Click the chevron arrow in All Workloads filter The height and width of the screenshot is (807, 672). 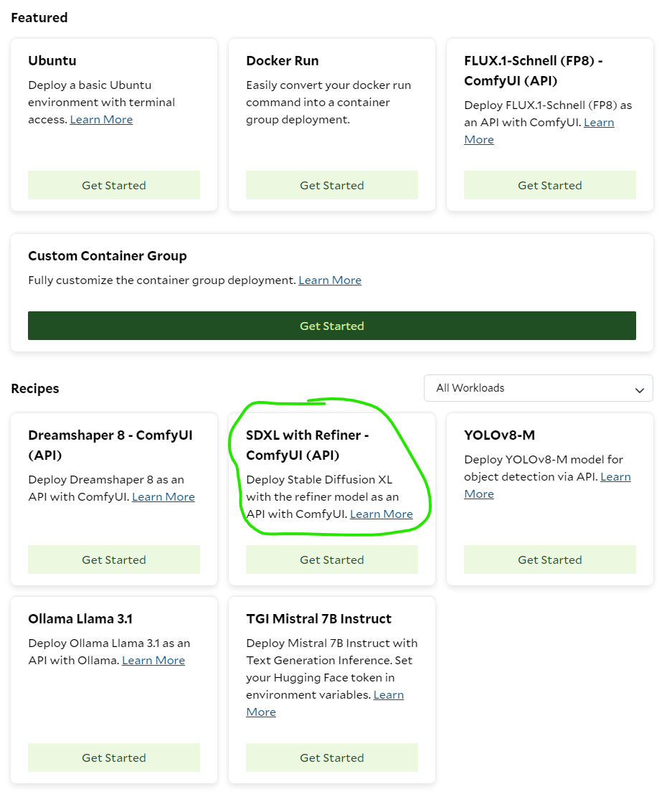pyautogui.click(x=640, y=390)
